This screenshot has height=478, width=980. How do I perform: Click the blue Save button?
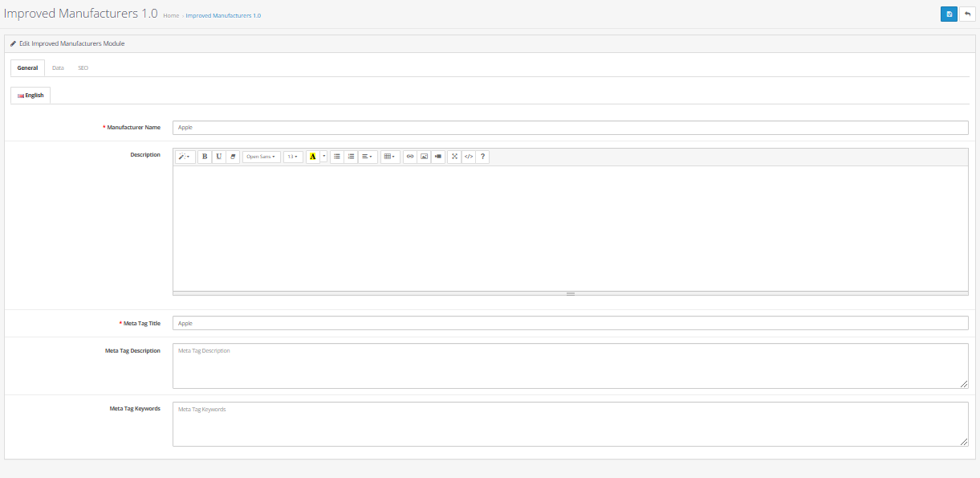click(949, 14)
